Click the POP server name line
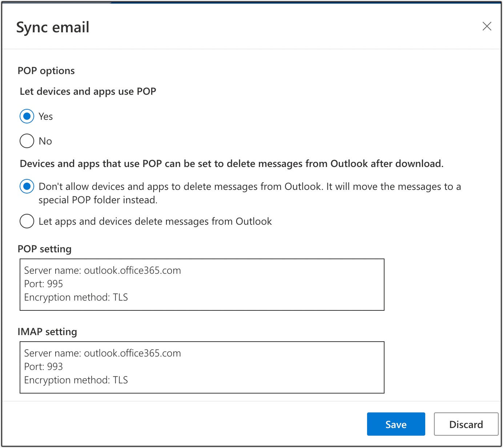 pyautogui.click(x=102, y=270)
